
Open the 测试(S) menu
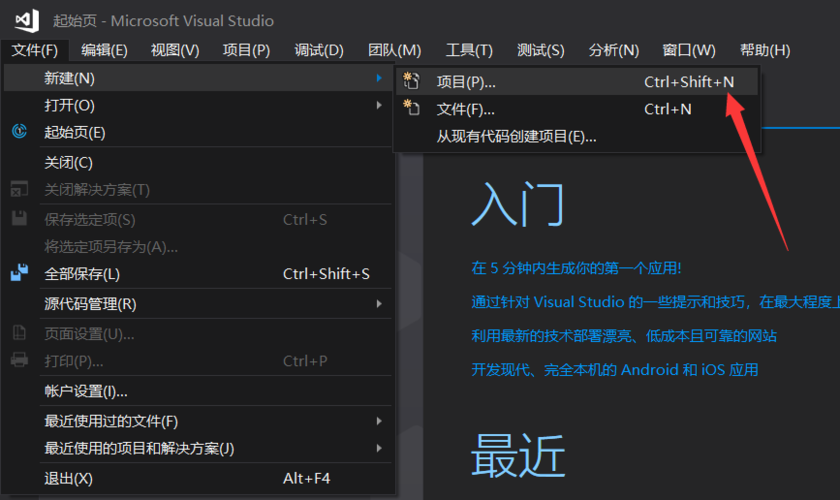pos(541,50)
